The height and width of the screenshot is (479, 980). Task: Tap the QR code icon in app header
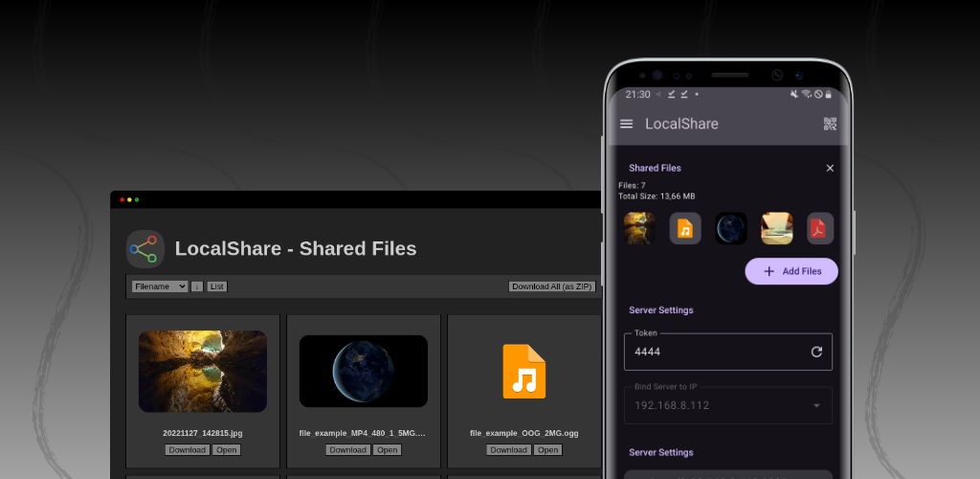(830, 124)
